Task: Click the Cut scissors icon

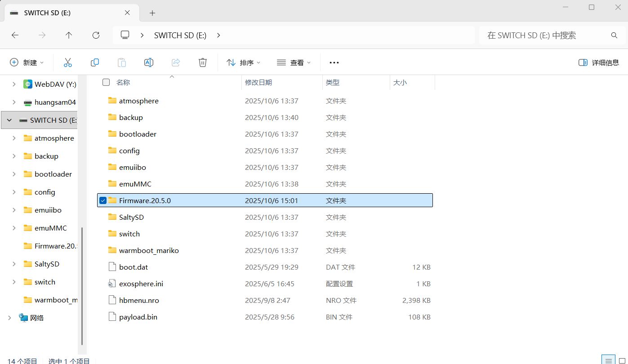Action: (x=68, y=62)
